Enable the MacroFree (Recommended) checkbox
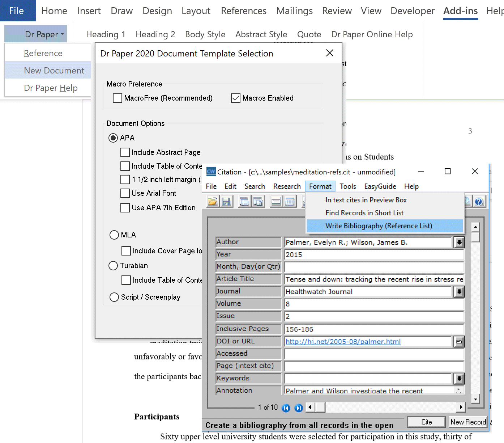This screenshot has width=504, height=443. 118,98
